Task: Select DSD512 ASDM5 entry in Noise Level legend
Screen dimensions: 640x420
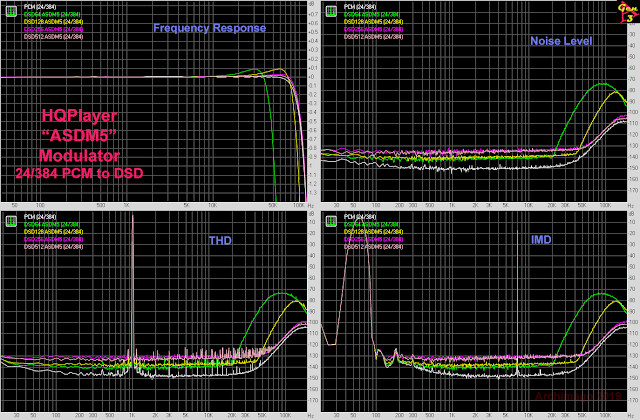Action: click(373, 37)
